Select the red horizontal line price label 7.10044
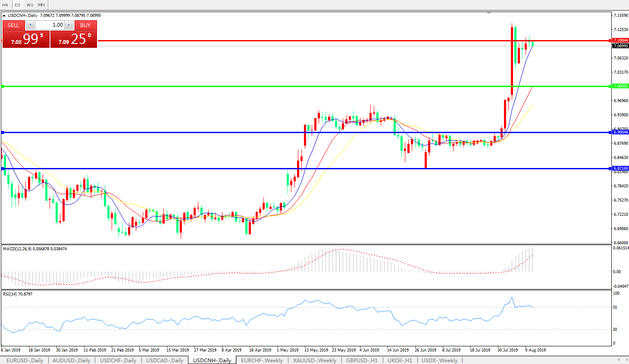 pos(620,40)
